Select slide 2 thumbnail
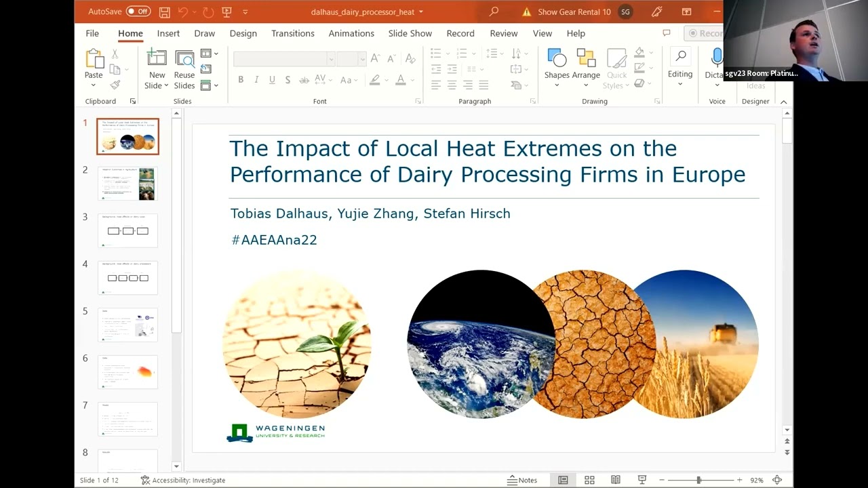The image size is (868, 488). click(127, 184)
